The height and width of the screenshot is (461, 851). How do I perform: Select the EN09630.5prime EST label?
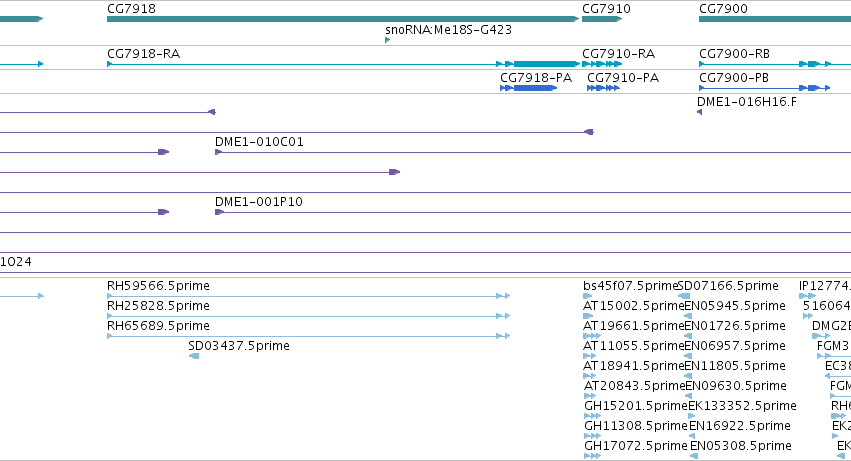tap(736, 386)
